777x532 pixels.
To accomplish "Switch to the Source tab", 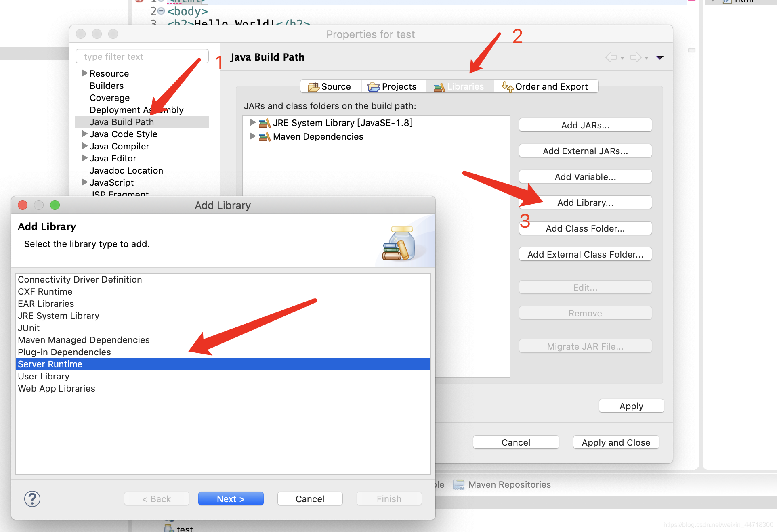I will click(330, 86).
